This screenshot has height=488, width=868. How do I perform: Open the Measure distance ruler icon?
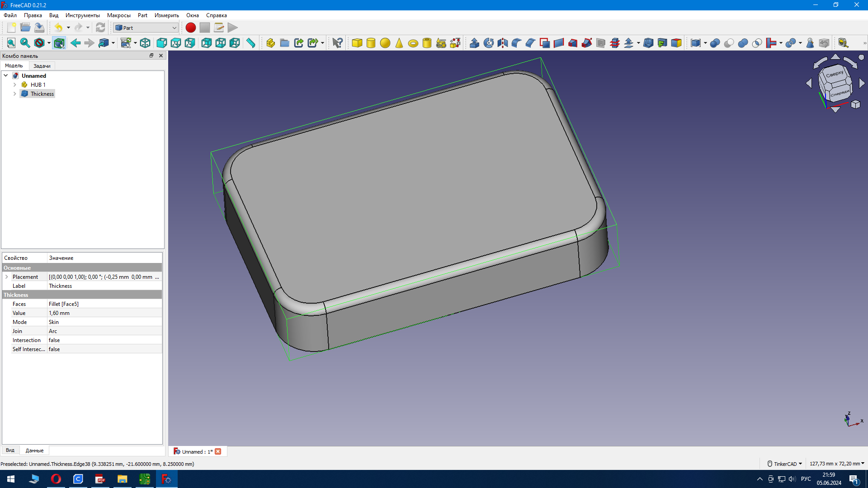click(x=250, y=43)
